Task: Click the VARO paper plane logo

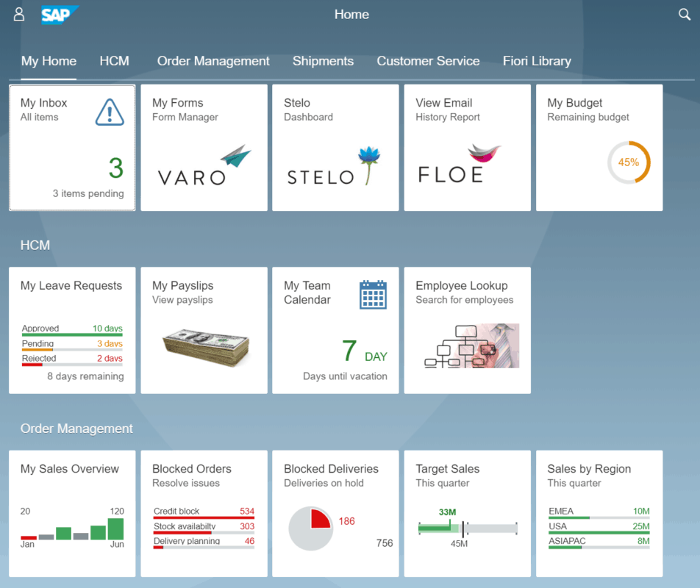Action: 236,155
